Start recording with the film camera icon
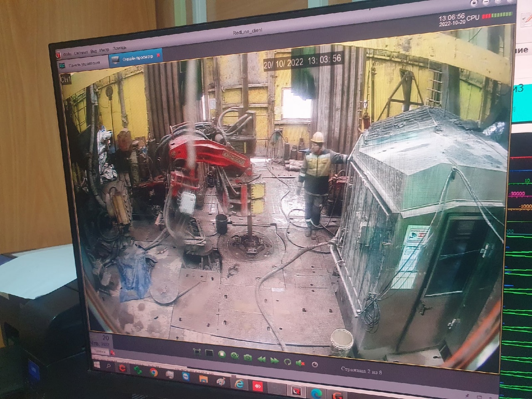The width and height of the screenshot is (532, 399). coord(235,356)
